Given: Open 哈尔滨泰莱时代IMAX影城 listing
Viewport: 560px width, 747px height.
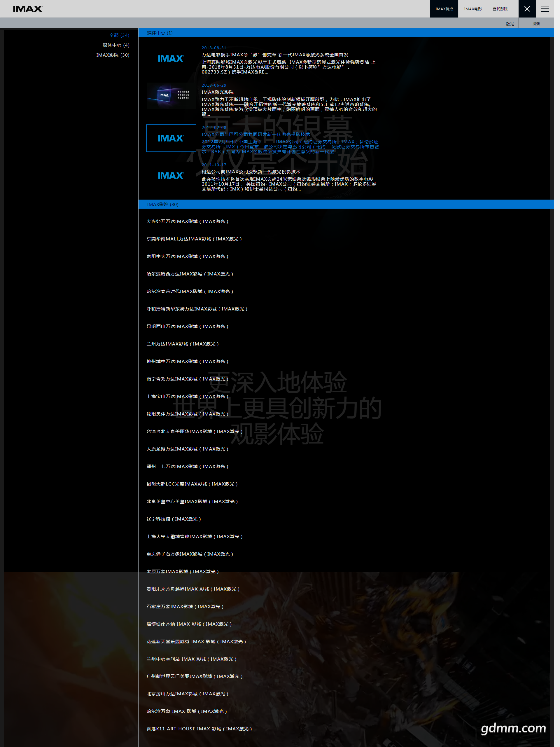Looking at the screenshot, I should (x=190, y=292).
